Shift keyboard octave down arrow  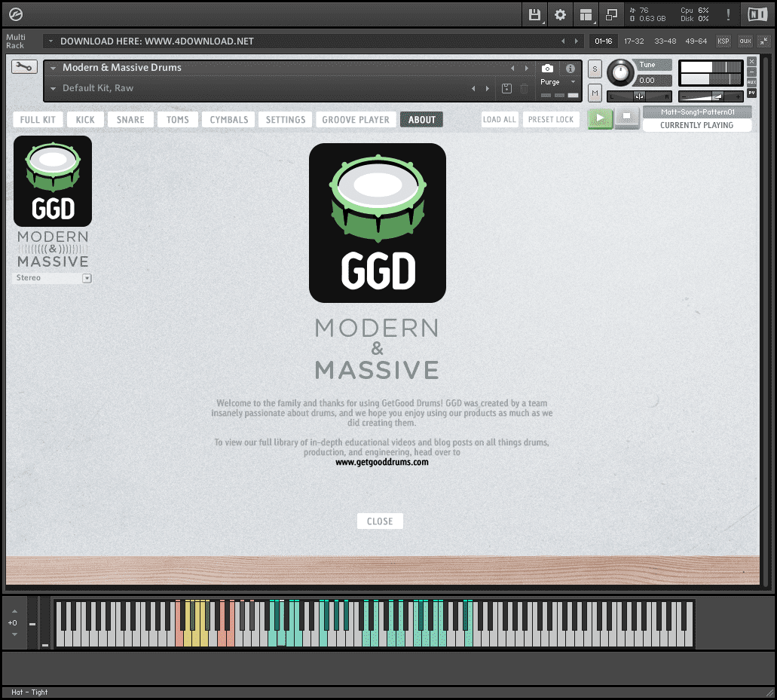click(x=14, y=634)
